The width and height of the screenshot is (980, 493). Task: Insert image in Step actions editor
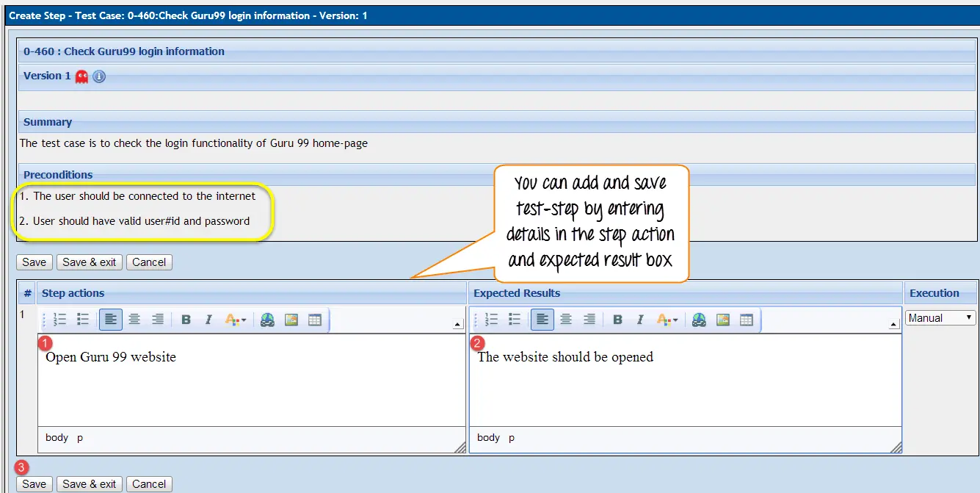coord(291,320)
